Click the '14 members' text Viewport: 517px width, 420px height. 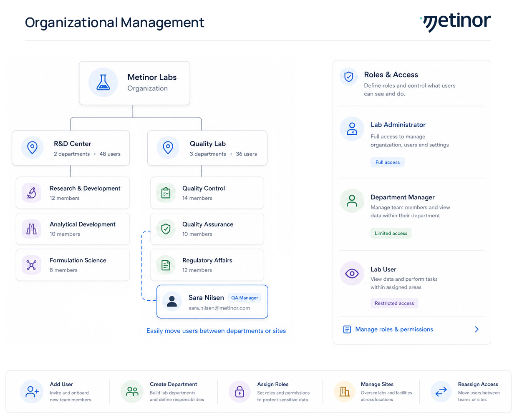pos(197,198)
